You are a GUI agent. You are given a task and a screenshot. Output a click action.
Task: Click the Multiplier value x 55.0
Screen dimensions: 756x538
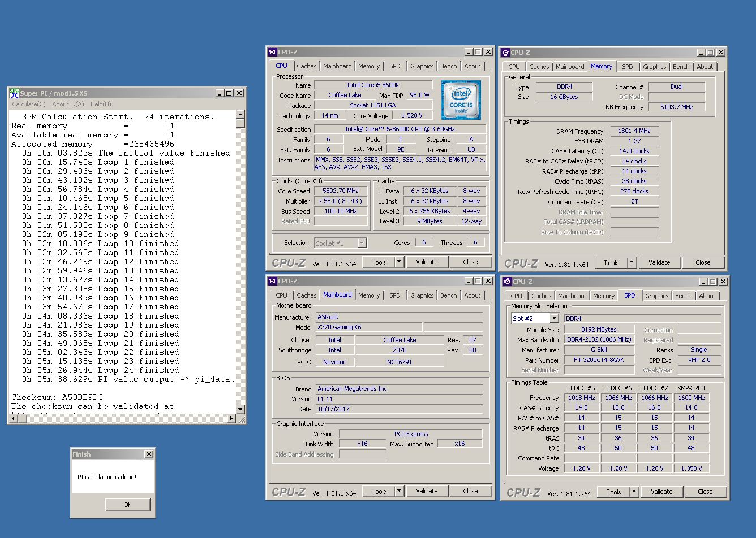point(341,201)
